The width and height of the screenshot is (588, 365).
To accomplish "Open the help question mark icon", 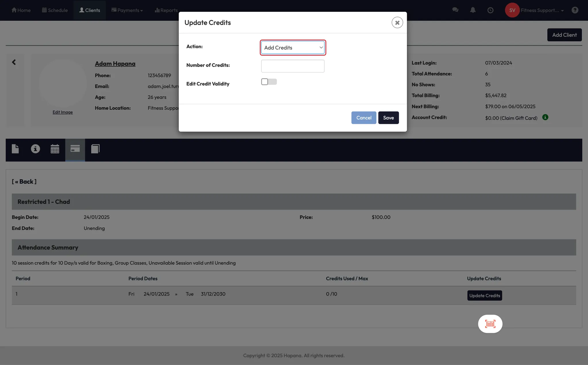I will pyautogui.click(x=575, y=10).
